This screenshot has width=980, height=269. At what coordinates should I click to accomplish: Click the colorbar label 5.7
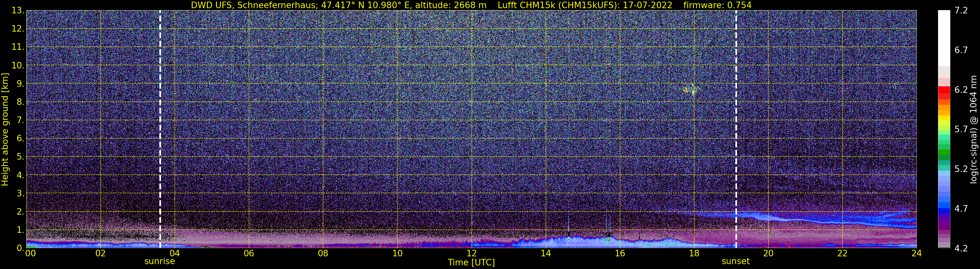[x=961, y=130]
